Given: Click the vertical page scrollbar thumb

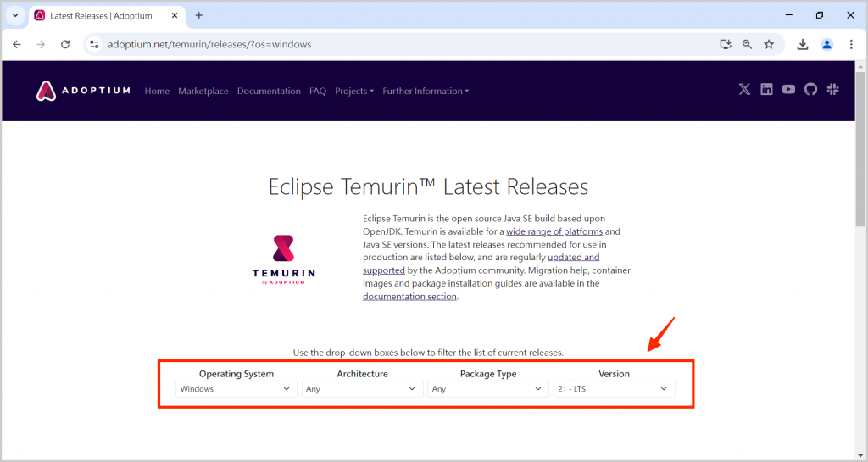Looking at the screenshot, I should (860, 149).
